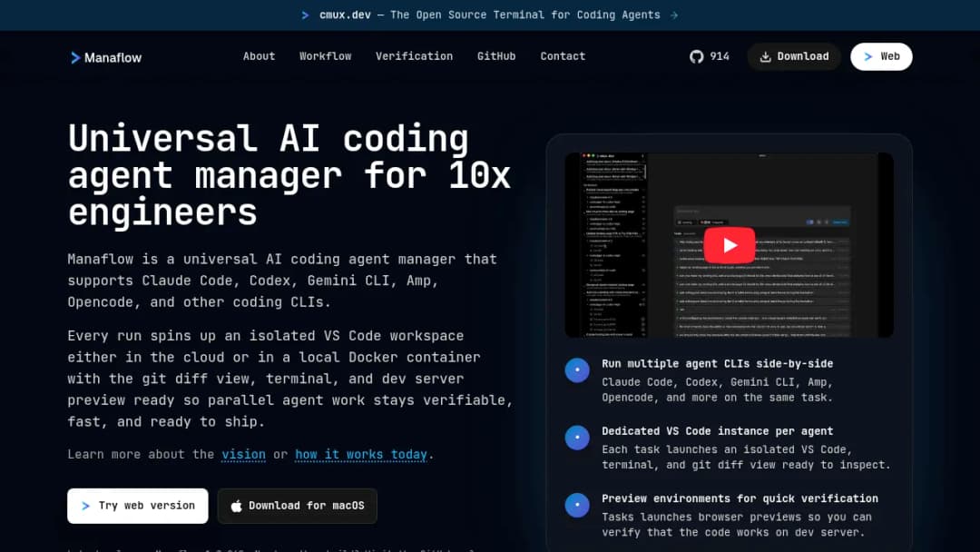Click the text Run multiple agent CLIs side-by-side
Screen dimensions: 980x552
(x=718, y=364)
